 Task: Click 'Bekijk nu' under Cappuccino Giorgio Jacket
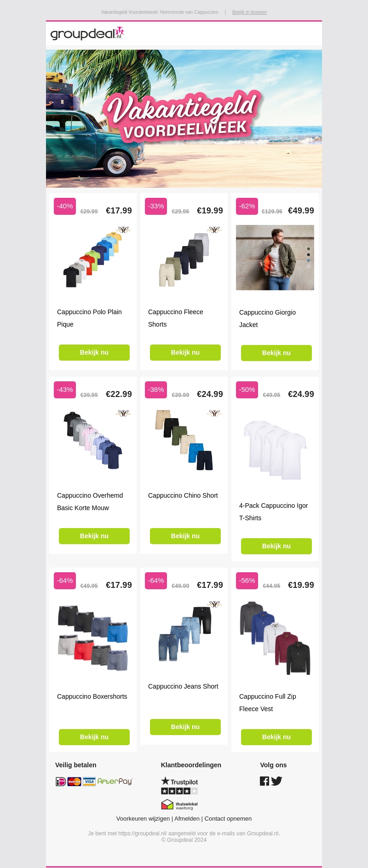[x=276, y=353]
